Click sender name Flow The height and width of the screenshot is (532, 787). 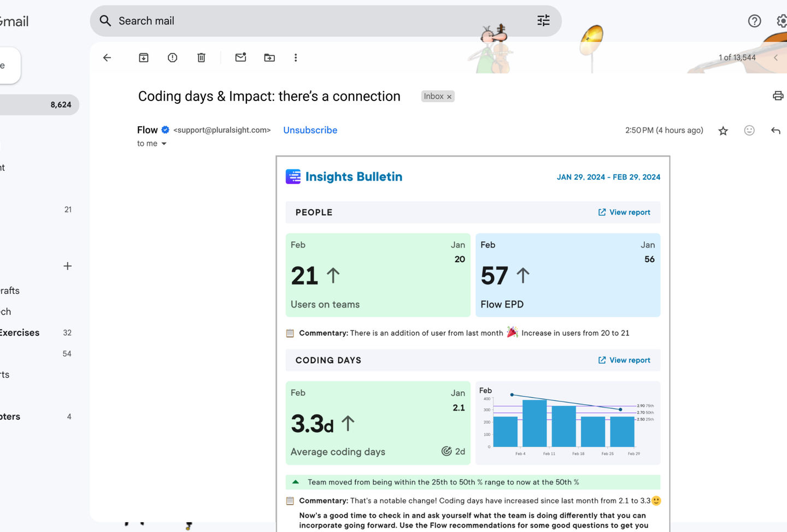[147, 130]
